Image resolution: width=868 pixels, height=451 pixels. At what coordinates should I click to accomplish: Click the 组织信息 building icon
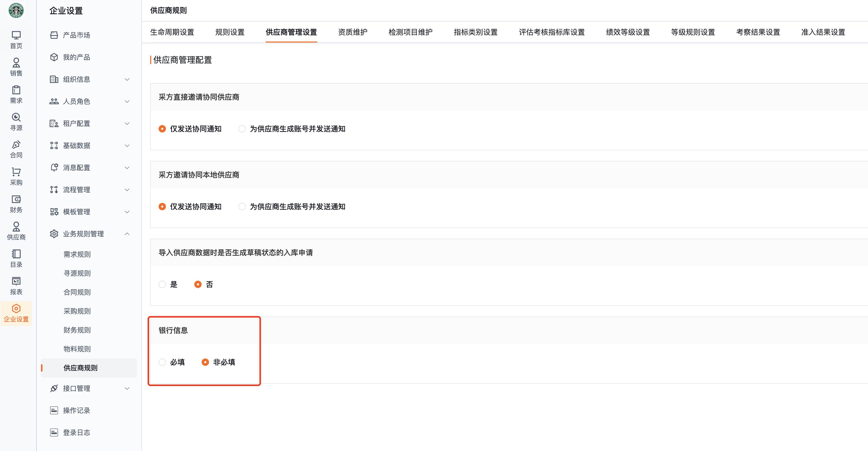click(54, 79)
